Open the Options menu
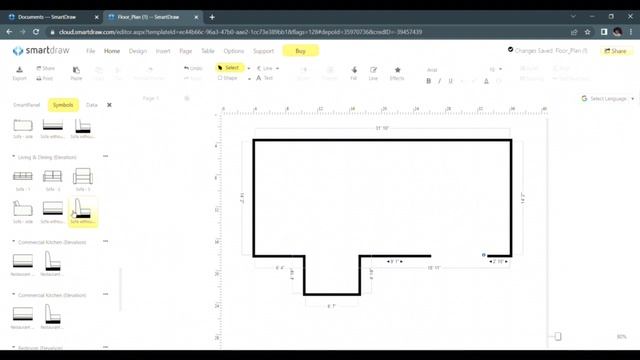This screenshot has width=640, height=360. tap(233, 51)
